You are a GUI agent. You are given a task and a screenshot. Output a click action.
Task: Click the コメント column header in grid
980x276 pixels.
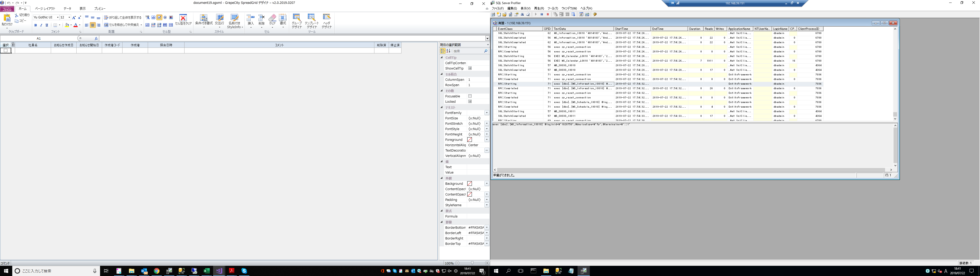[x=279, y=45]
